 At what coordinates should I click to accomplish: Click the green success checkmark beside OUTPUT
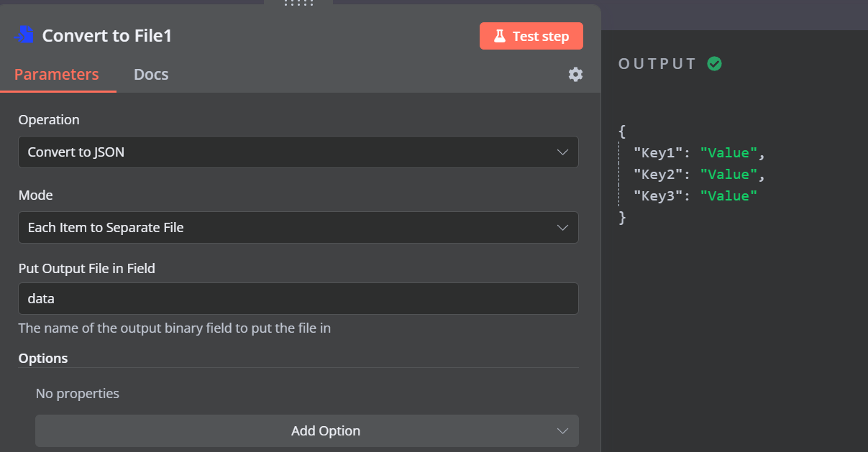pos(714,63)
